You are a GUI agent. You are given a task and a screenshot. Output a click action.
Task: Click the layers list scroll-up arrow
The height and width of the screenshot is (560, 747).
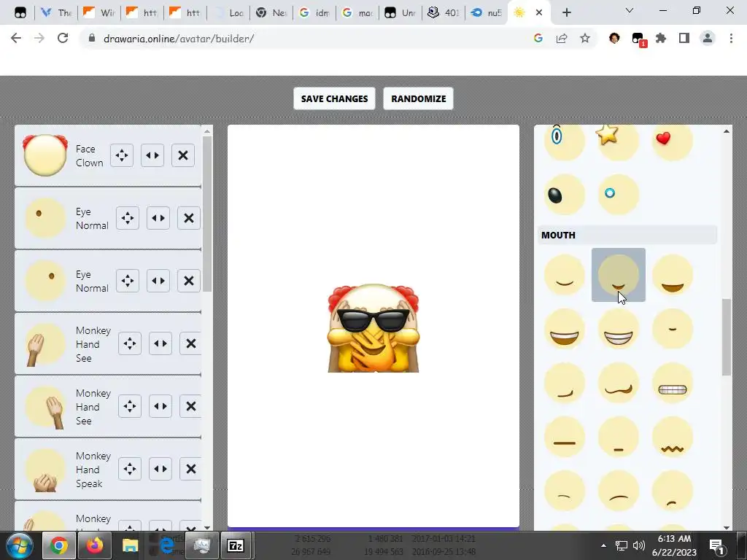(206, 131)
